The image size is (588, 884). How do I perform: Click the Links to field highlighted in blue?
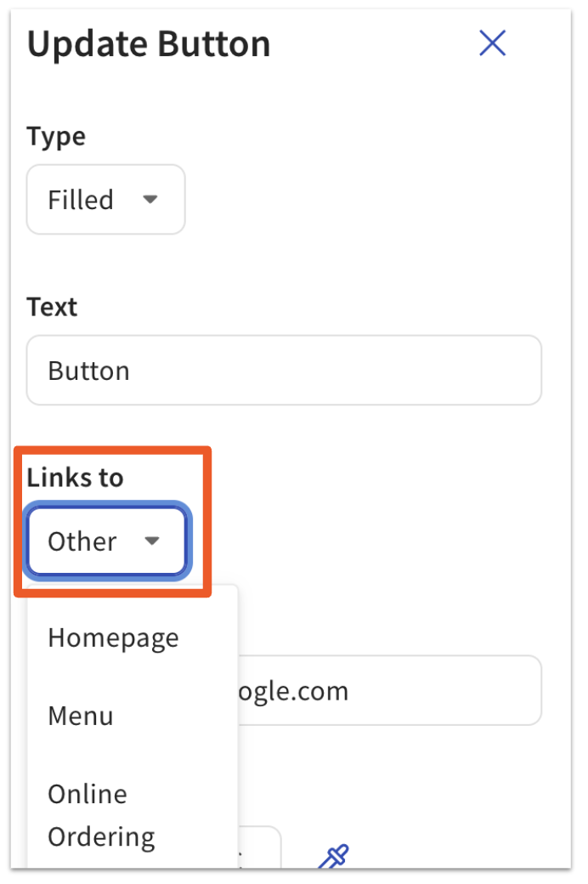coord(105,541)
